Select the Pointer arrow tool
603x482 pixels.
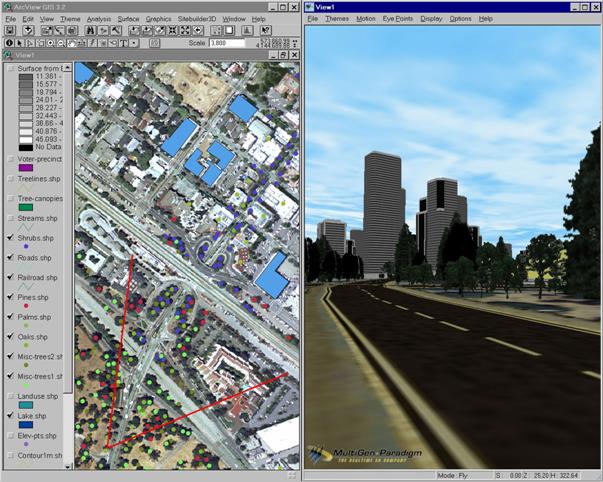click(20, 43)
